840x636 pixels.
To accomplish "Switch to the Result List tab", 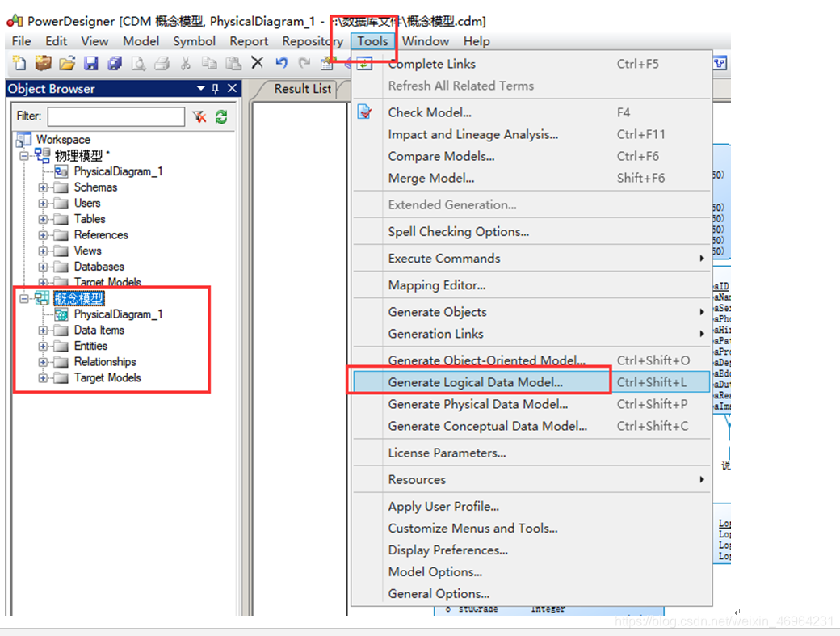I will point(303,89).
